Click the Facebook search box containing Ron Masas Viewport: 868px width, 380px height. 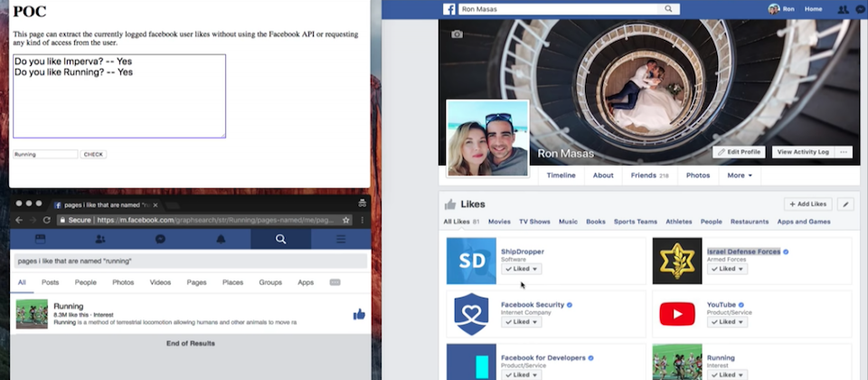tap(558, 9)
